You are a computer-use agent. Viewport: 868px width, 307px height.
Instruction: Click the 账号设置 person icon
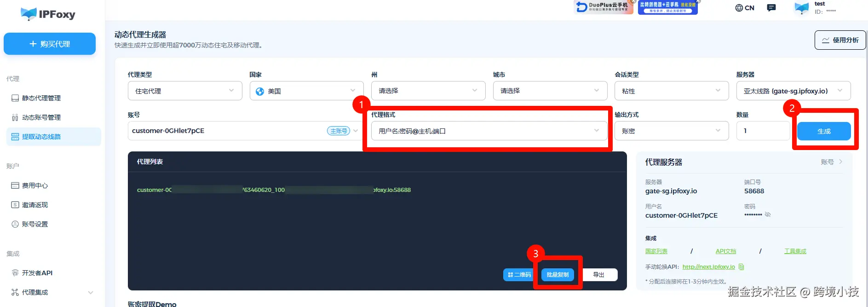tap(15, 224)
